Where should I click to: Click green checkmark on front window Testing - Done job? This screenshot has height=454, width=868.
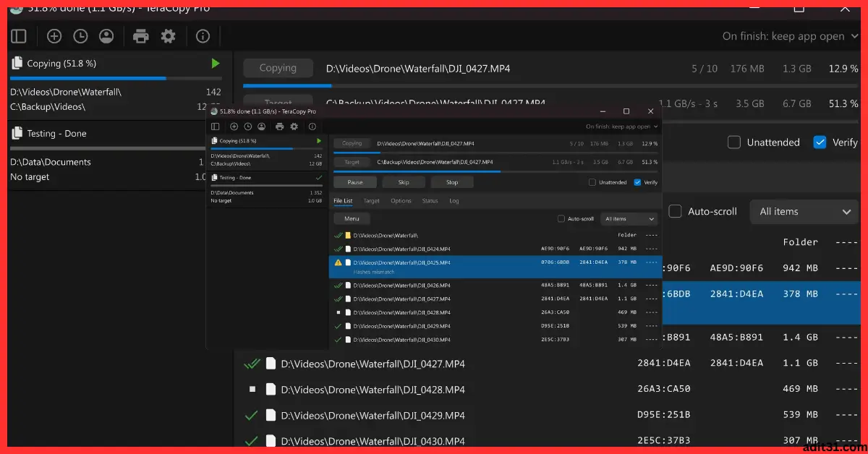click(319, 177)
